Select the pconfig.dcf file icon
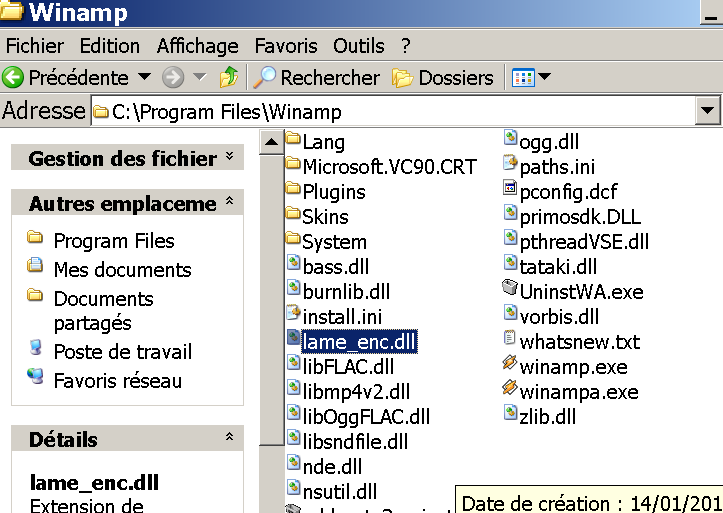The height and width of the screenshot is (513, 723). tap(510, 188)
